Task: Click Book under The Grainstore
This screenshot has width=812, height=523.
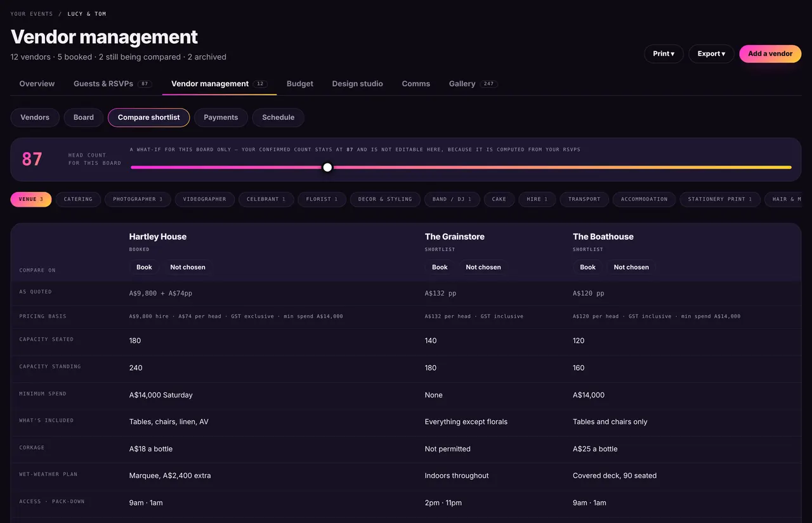Action: coord(440,268)
